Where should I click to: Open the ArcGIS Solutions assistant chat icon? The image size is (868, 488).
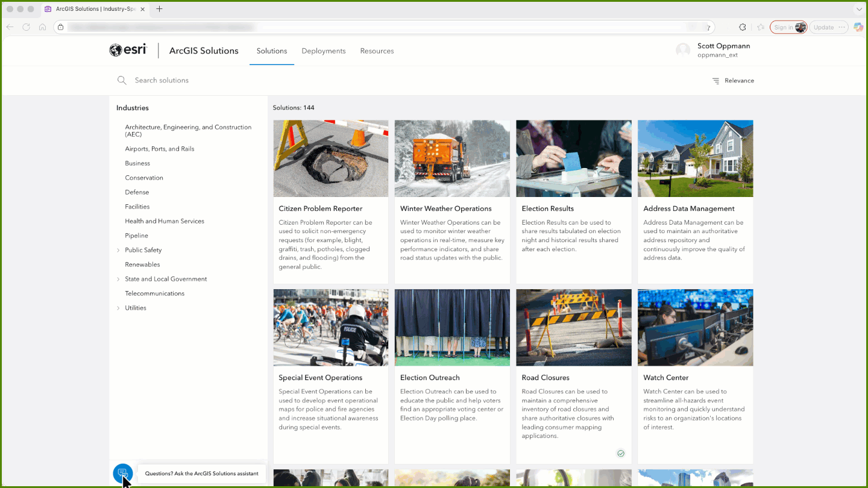[122, 473]
